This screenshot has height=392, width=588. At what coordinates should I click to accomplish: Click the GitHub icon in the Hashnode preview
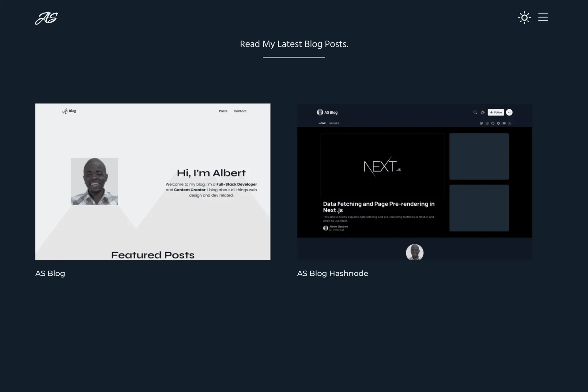pyautogui.click(x=493, y=123)
